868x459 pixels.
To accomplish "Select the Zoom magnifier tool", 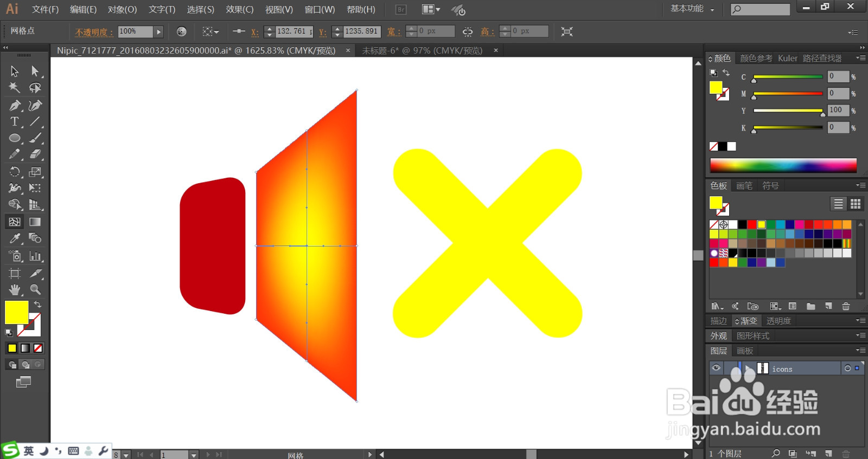I will click(x=35, y=289).
